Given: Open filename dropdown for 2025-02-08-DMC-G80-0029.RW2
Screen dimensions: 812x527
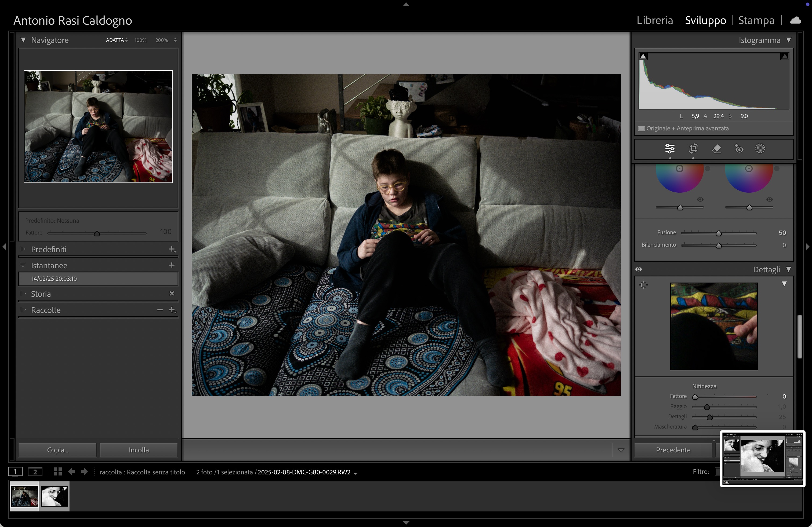Looking at the screenshot, I should click(355, 473).
